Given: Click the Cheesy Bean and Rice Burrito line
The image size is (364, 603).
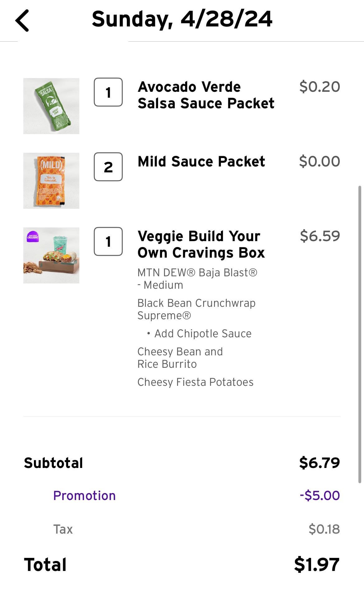Looking at the screenshot, I should coord(180,358).
